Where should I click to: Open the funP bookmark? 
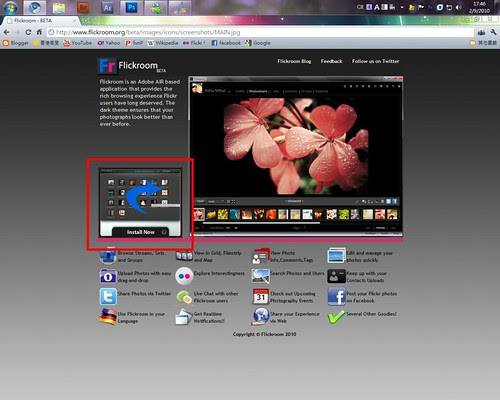(134, 43)
